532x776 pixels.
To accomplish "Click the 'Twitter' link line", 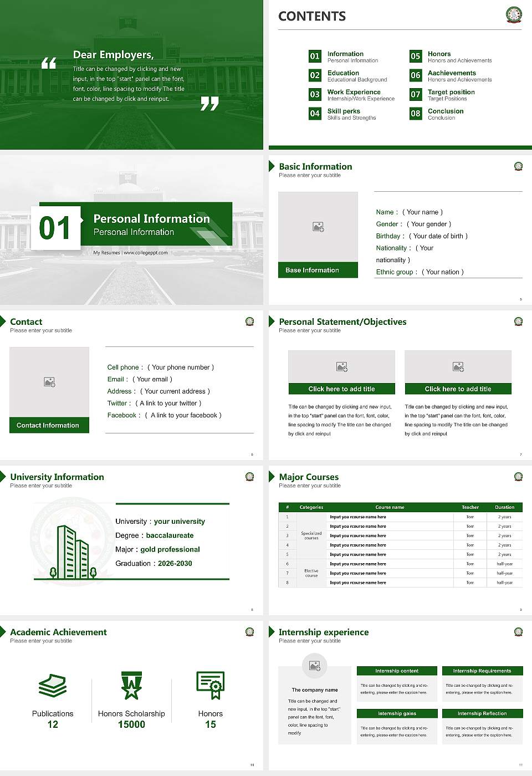I will coord(154,404).
